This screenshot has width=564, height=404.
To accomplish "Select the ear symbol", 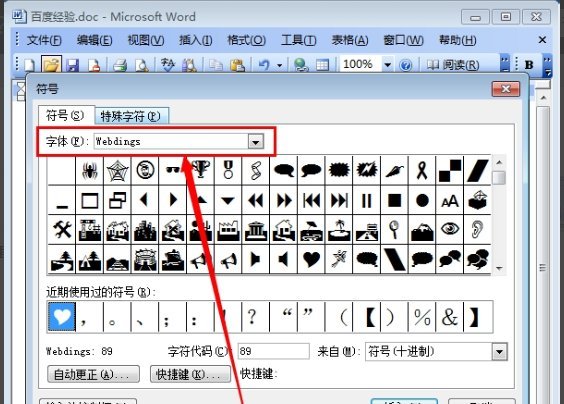I will (477, 230).
